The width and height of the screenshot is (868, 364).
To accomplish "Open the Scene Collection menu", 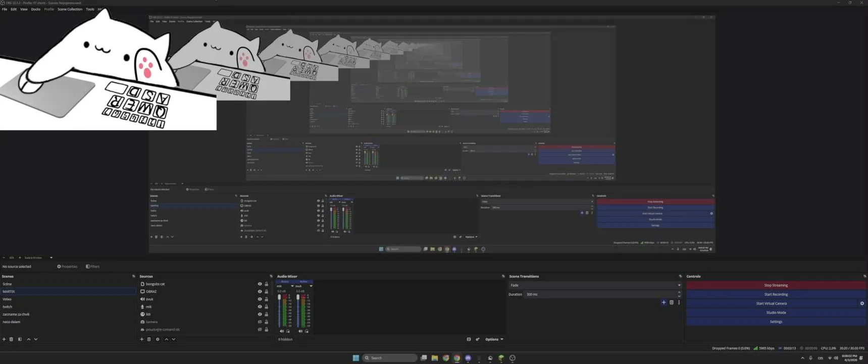I will [70, 9].
